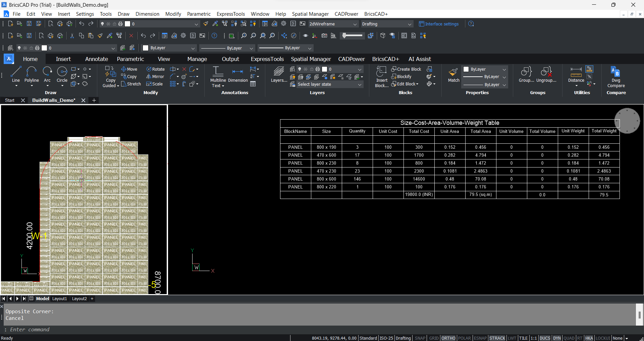Switch to the Layout1 tab
This screenshot has width=644, height=341.
tap(59, 298)
